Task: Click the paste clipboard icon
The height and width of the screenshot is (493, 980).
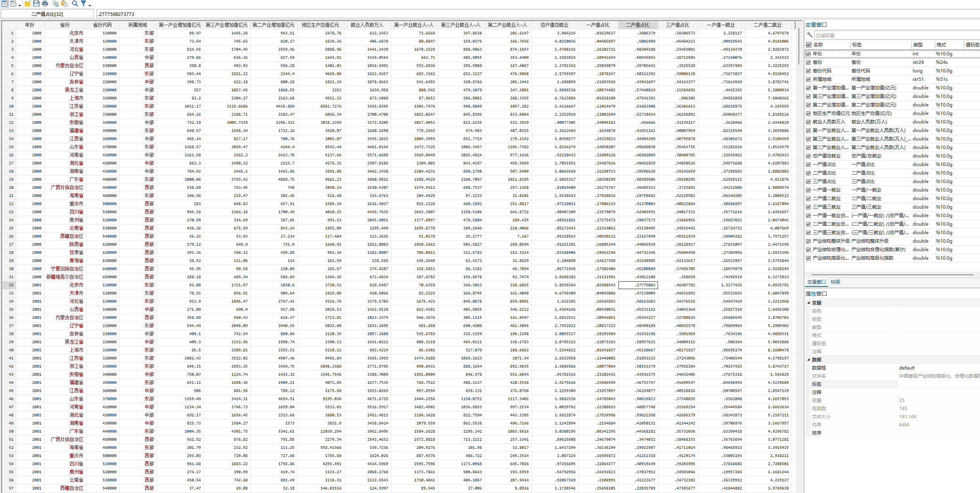Action: coord(64,3)
